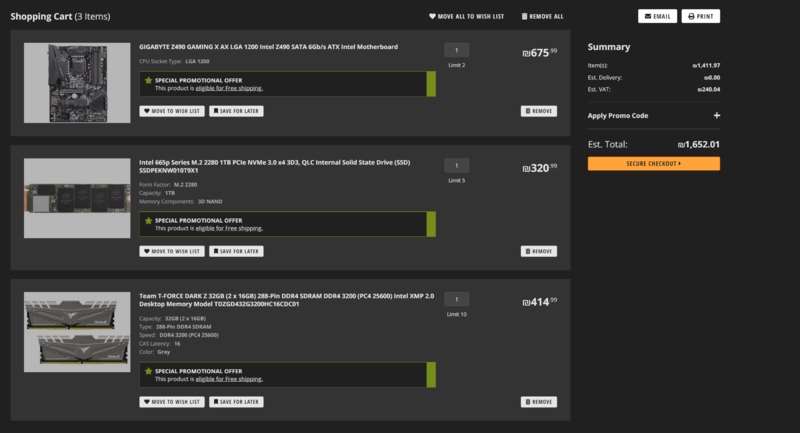
Task: Click the 414.99 memory price
Action: [540, 302]
